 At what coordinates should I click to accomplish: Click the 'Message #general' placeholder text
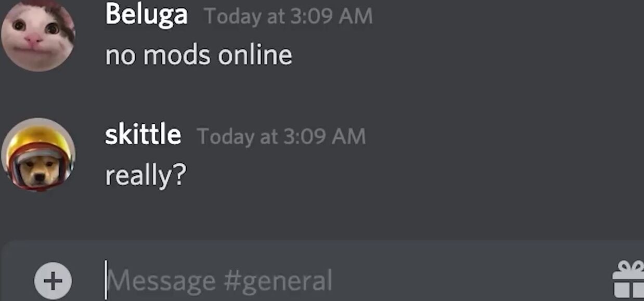(x=220, y=281)
